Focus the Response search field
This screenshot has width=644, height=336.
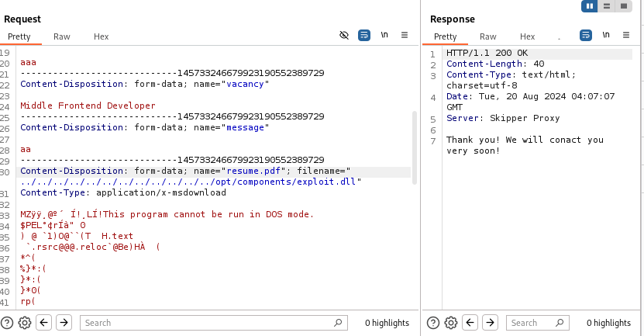click(538, 323)
